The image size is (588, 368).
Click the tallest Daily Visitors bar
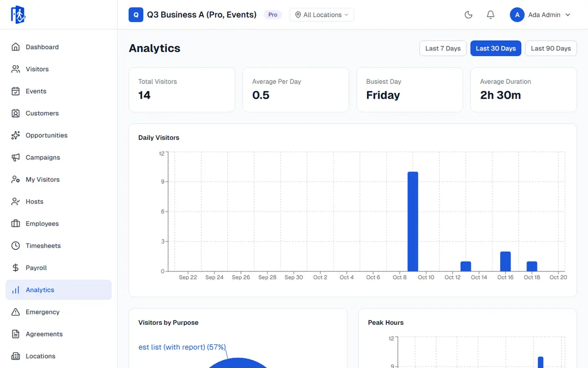coord(413,221)
